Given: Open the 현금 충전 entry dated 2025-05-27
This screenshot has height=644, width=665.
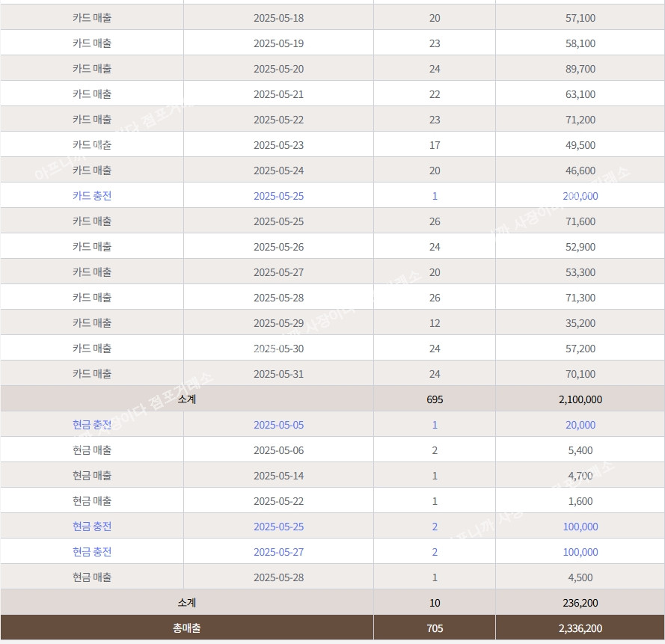Looking at the screenshot, I should 92,552.
